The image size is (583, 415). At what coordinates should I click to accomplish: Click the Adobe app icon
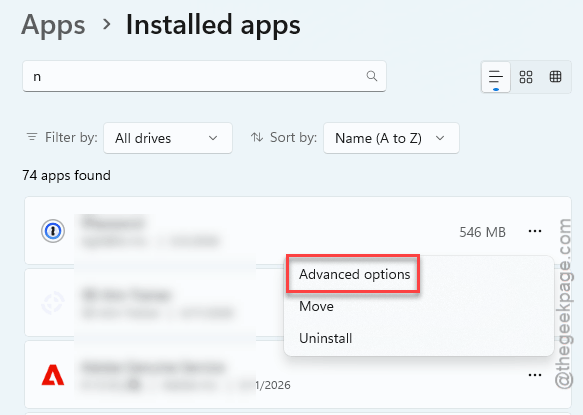(x=53, y=374)
